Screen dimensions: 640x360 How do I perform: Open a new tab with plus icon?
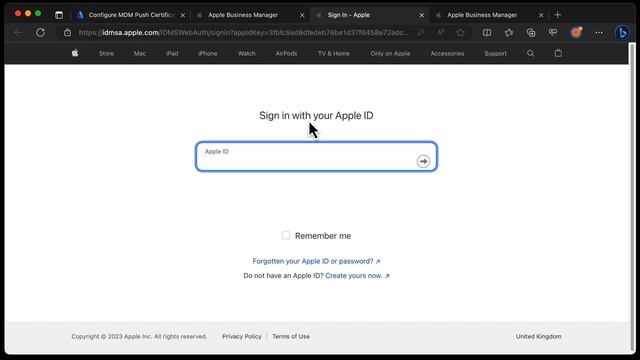point(558,15)
